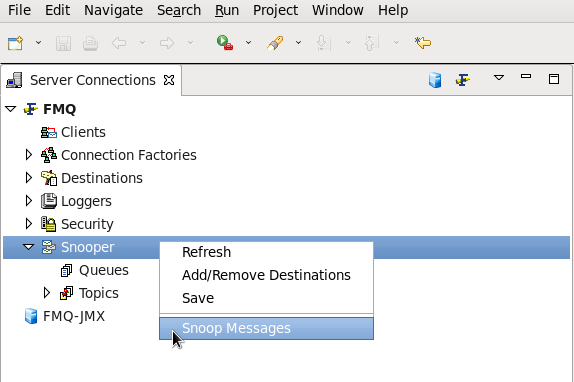Expand the Connection Factories node
This screenshot has width=574, height=382.
(x=29, y=155)
